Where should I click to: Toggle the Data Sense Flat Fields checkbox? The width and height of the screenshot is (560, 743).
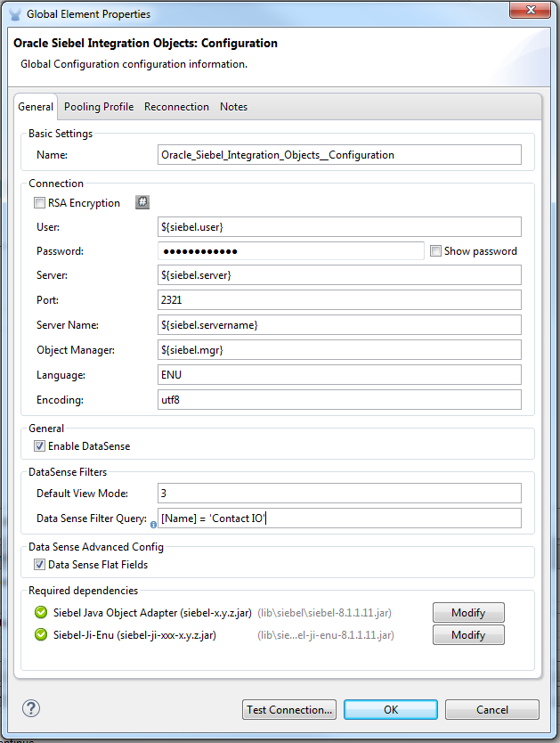click(x=39, y=564)
